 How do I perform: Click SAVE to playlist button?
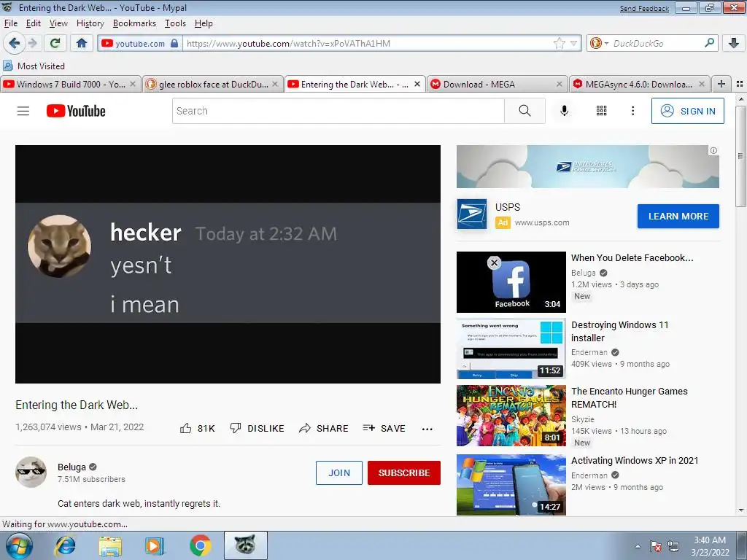(384, 429)
